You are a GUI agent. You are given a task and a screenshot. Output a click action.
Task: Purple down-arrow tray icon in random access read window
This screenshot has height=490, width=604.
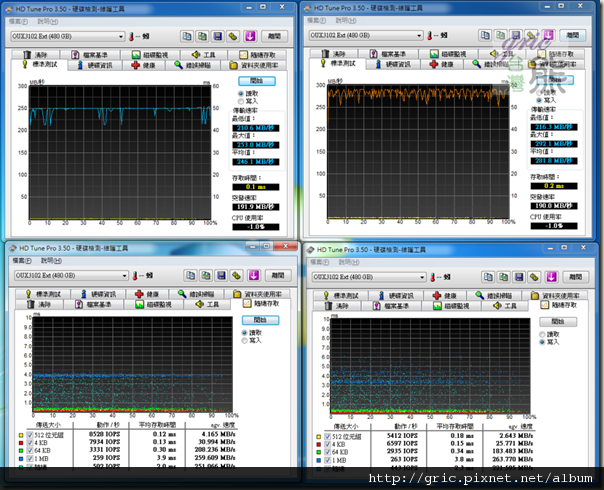[253, 275]
